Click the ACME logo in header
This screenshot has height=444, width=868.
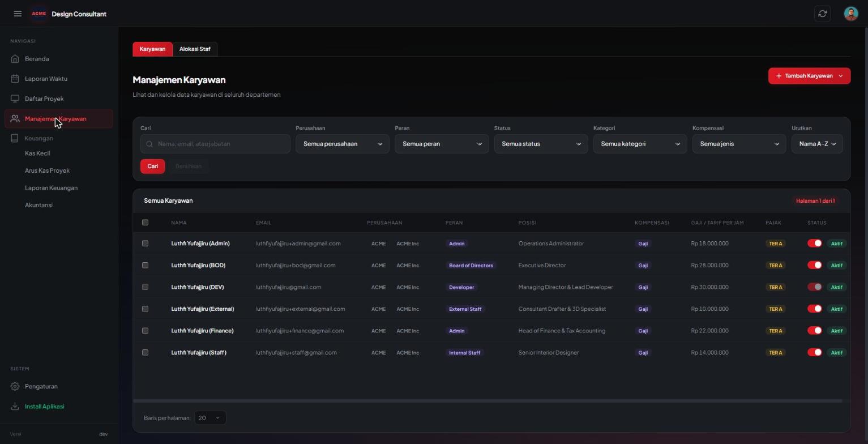click(x=39, y=14)
